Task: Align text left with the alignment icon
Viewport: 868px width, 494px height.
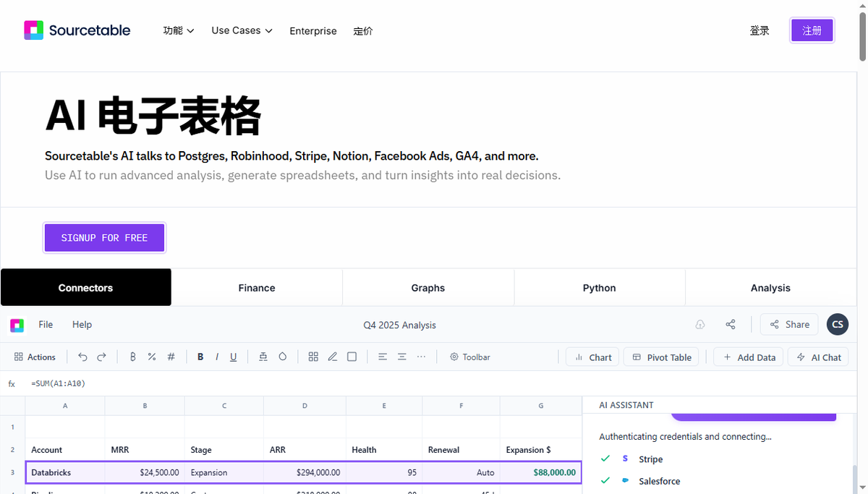Action: click(383, 357)
